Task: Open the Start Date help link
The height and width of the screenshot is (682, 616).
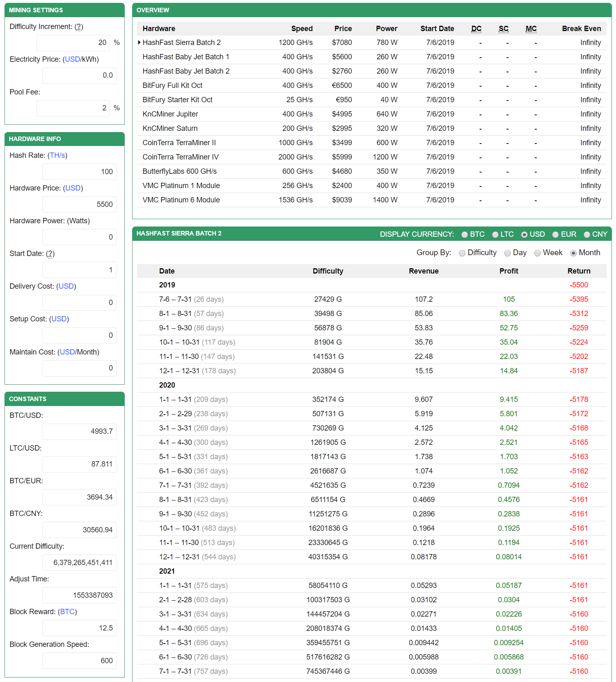Action: pos(50,254)
